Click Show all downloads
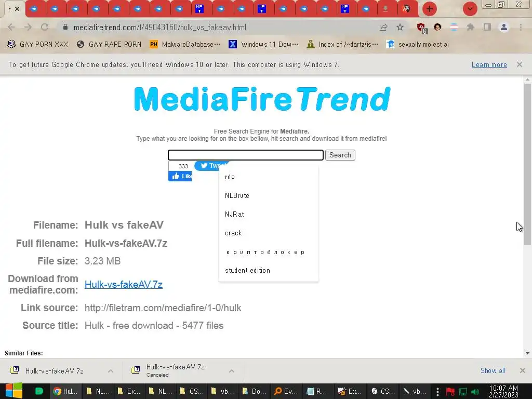This screenshot has width=532, height=399. 493,370
